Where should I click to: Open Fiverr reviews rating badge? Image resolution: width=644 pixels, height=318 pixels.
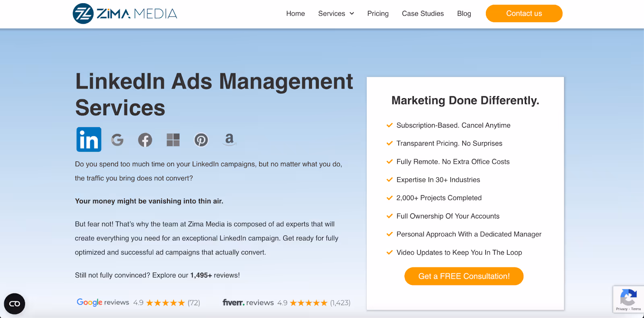tap(287, 302)
